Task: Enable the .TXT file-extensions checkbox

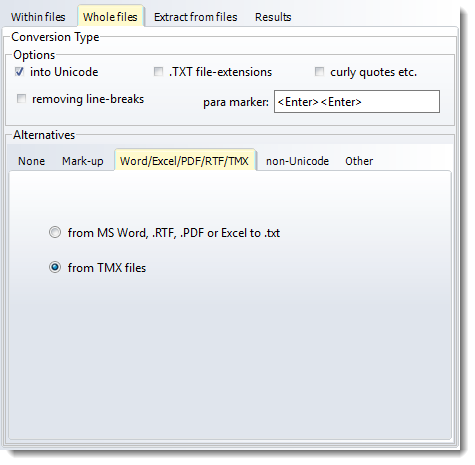Action: [158, 72]
